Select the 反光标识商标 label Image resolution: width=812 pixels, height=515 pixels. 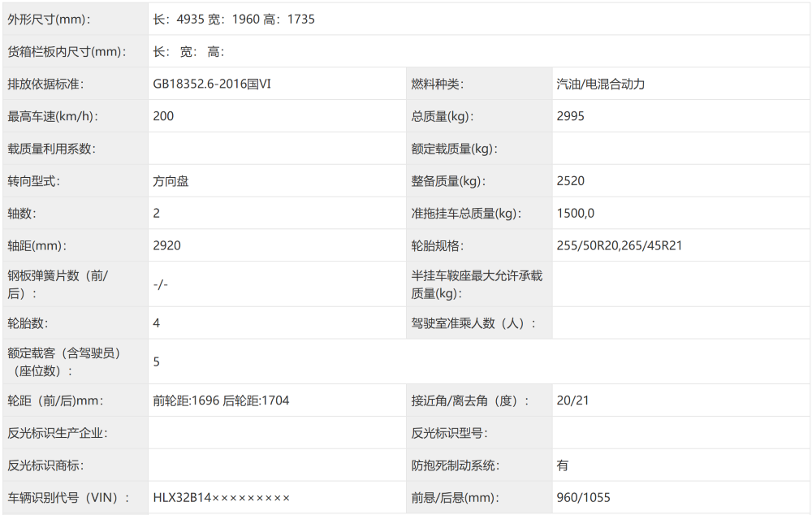tap(45, 465)
